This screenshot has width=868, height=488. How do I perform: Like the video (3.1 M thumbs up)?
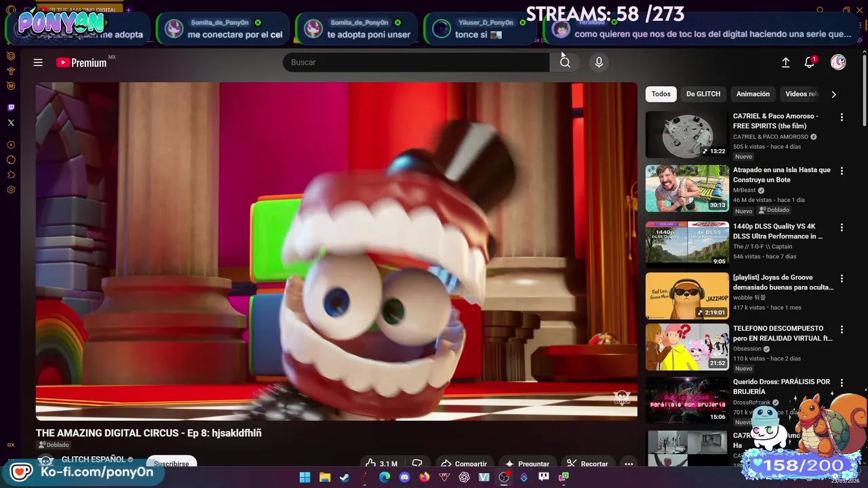[x=381, y=464]
